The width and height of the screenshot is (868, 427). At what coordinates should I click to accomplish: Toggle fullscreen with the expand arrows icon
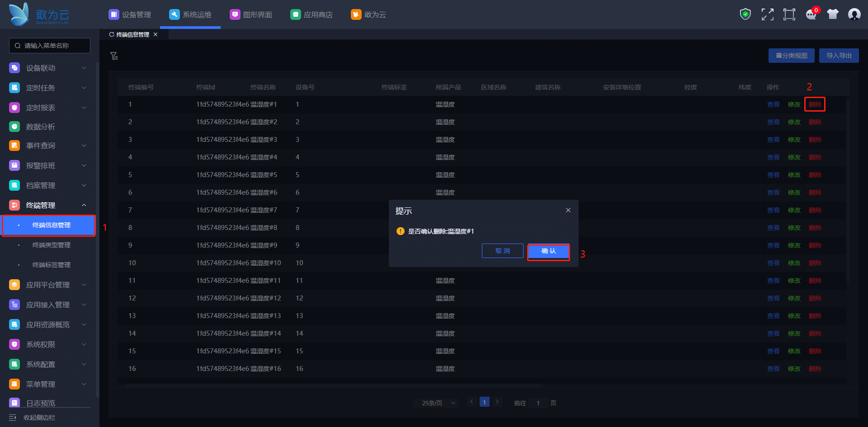(767, 14)
